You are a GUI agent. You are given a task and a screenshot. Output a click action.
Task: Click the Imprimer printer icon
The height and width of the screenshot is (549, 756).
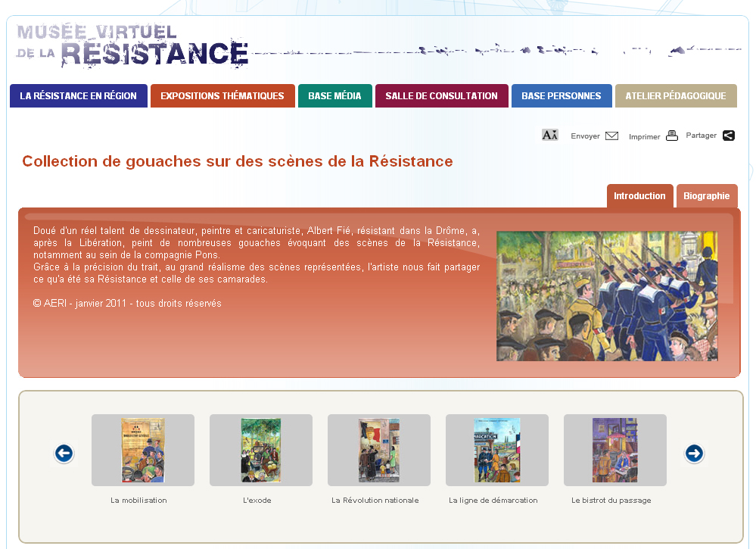click(x=672, y=136)
